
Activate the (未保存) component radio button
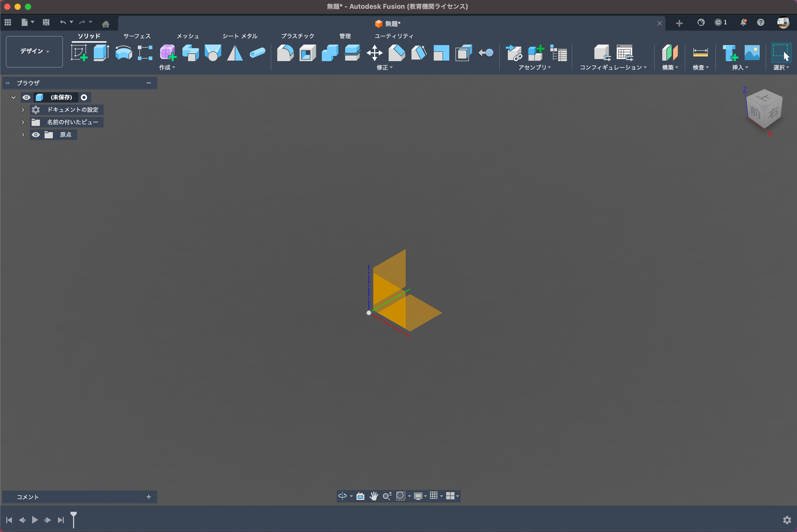pyautogui.click(x=84, y=97)
